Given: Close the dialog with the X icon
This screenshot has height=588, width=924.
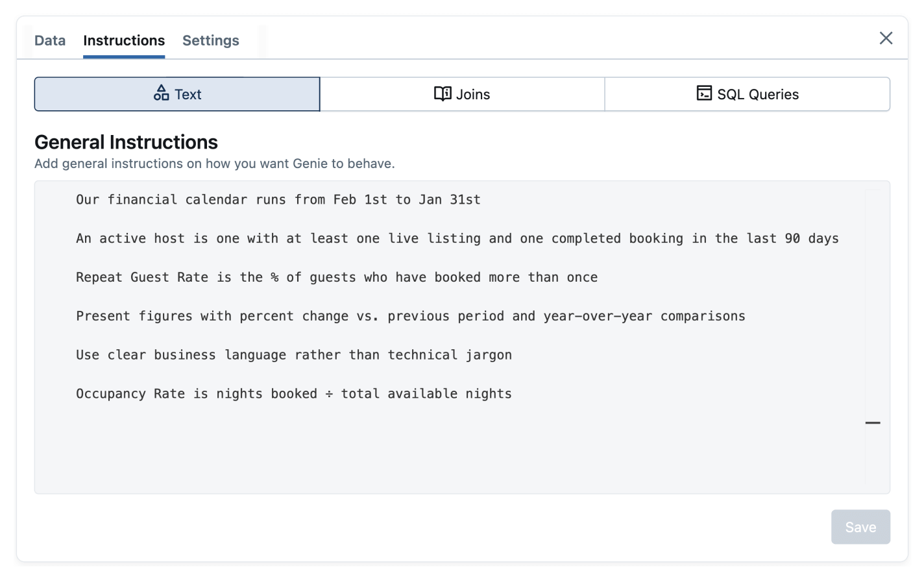Looking at the screenshot, I should tap(886, 38).
